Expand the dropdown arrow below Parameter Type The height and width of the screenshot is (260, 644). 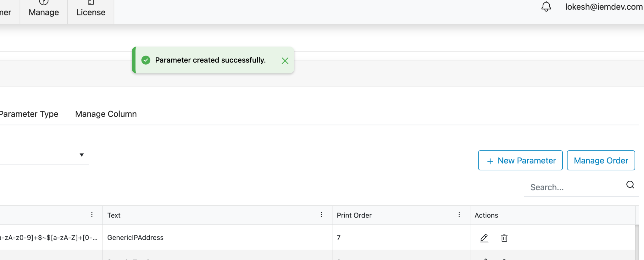82,155
